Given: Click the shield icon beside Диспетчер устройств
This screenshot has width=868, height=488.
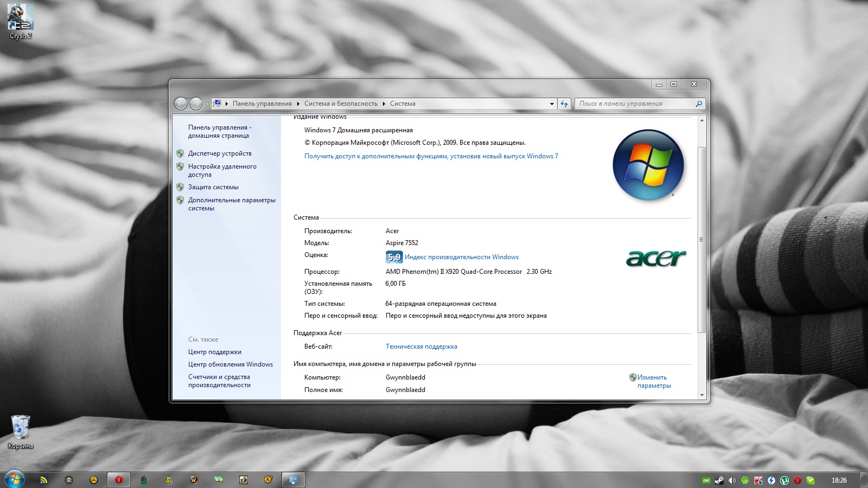Looking at the screenshot, I should coord(180,153).
